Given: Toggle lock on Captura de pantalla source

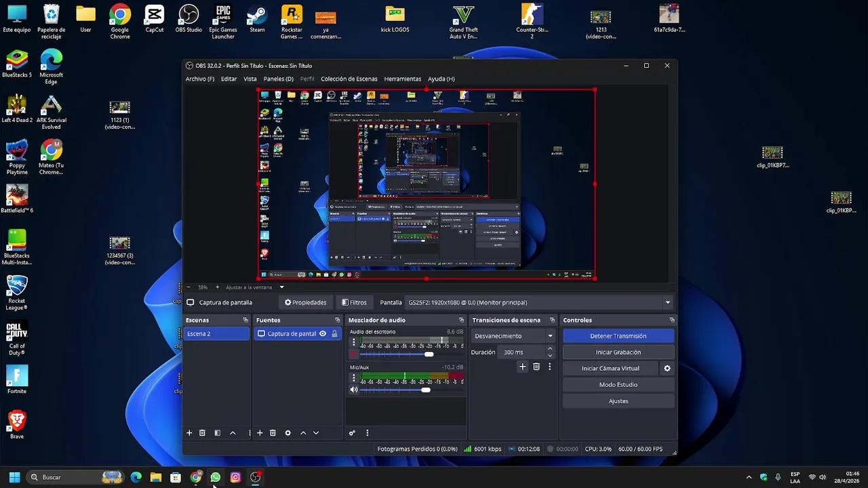Looking at the screenshot, I should (334, 333).
